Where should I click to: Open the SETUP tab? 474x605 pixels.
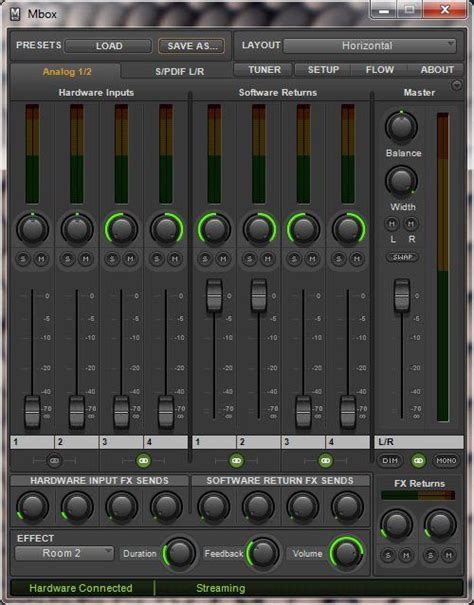[323, 70]
